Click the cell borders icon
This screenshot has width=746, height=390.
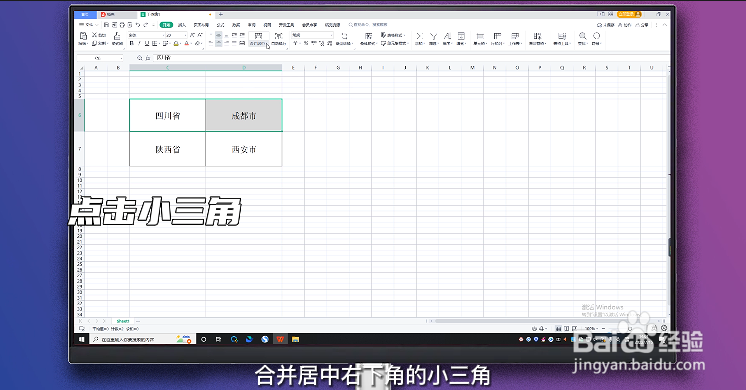155,43
